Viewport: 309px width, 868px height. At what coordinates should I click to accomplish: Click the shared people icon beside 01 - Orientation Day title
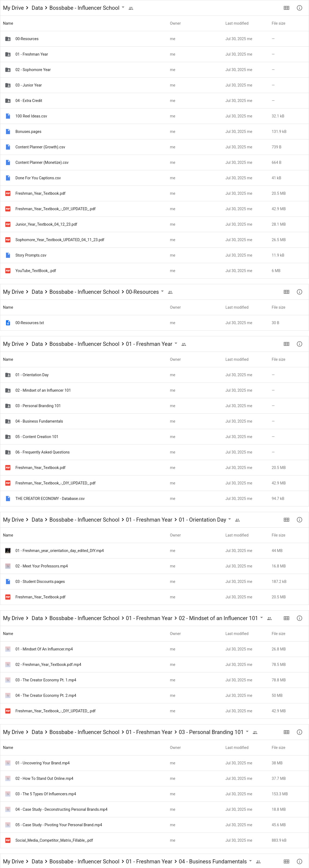click(x=237, y=520)
